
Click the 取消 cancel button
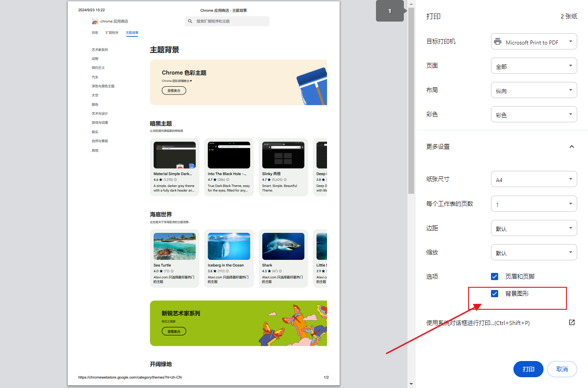(x=561, y=369)
